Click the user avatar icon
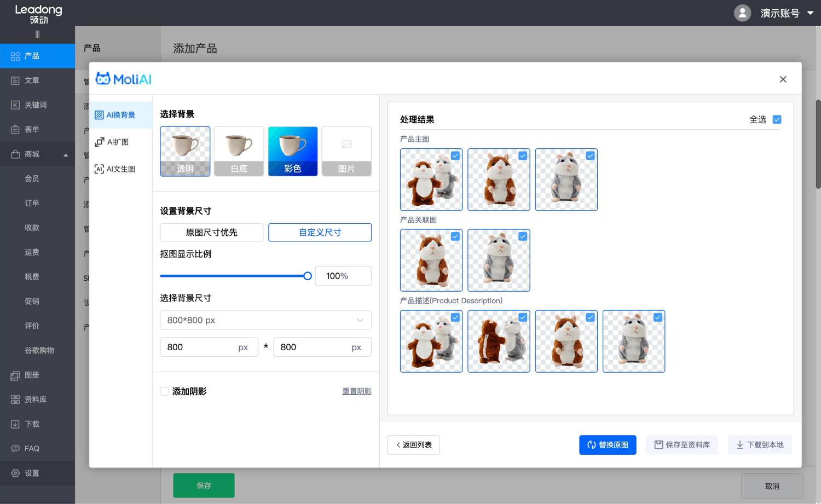821x504 pixels. [x=742, y=13]
